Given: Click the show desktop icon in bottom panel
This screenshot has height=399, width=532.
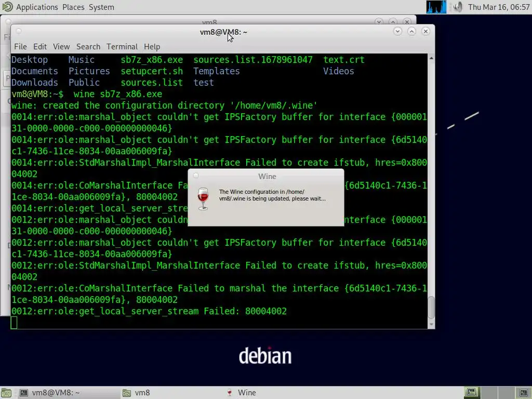Looking at the screenshot, I should [x=6, y=393].
